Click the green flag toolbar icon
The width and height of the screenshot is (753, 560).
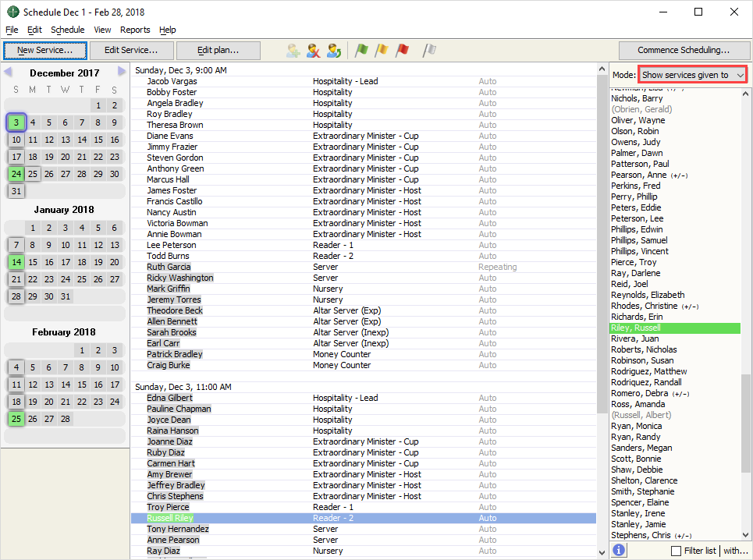coord(361,51)
